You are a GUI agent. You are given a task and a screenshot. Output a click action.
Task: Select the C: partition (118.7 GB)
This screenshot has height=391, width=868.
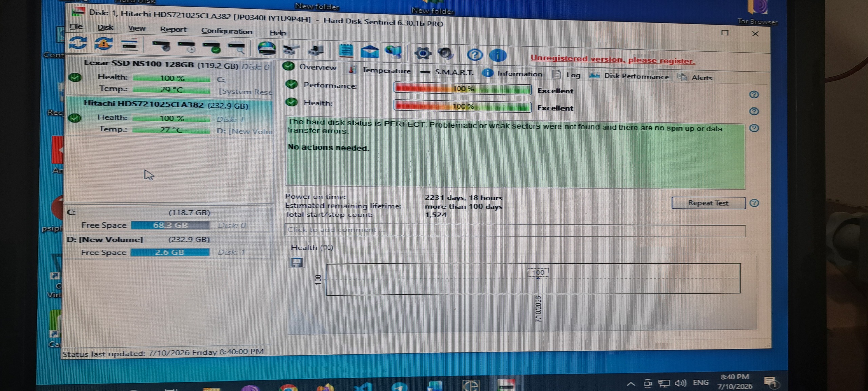click(x=169, y=219)
